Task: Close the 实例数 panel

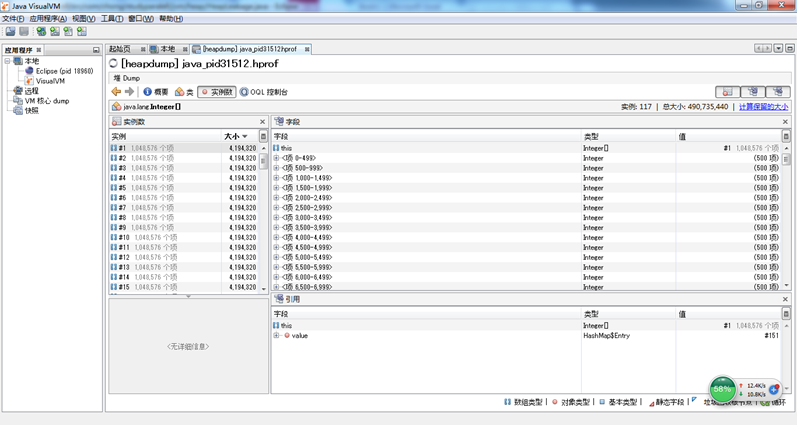Action: click(x=262, y=122)
